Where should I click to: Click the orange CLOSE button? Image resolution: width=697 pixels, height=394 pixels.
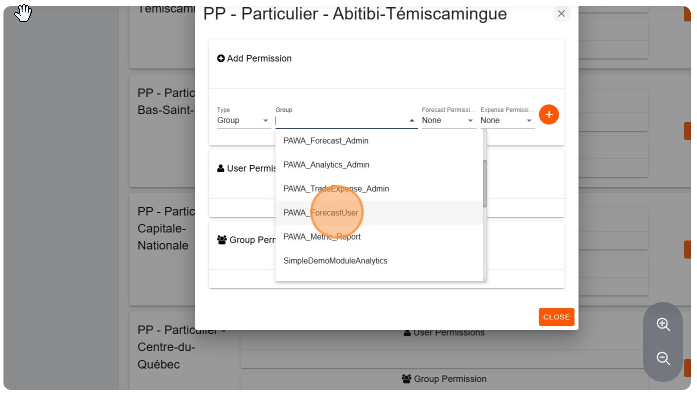tap(557, 317)
